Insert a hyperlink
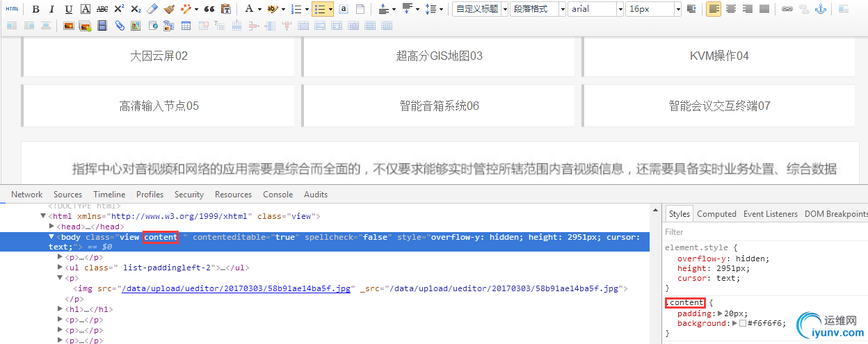The width and height of the screenshot is (868, 344). click(x=787, y=9)
